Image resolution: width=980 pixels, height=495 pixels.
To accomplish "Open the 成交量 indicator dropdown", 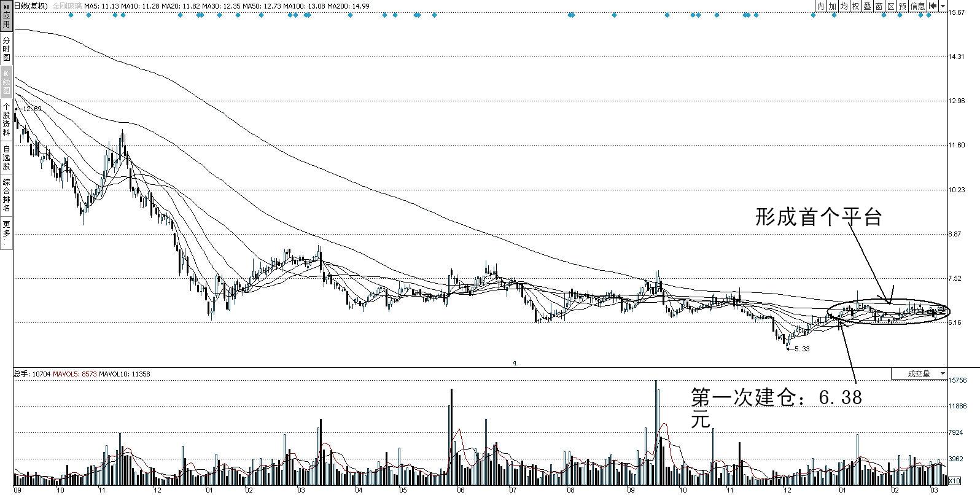I will 919,373.
